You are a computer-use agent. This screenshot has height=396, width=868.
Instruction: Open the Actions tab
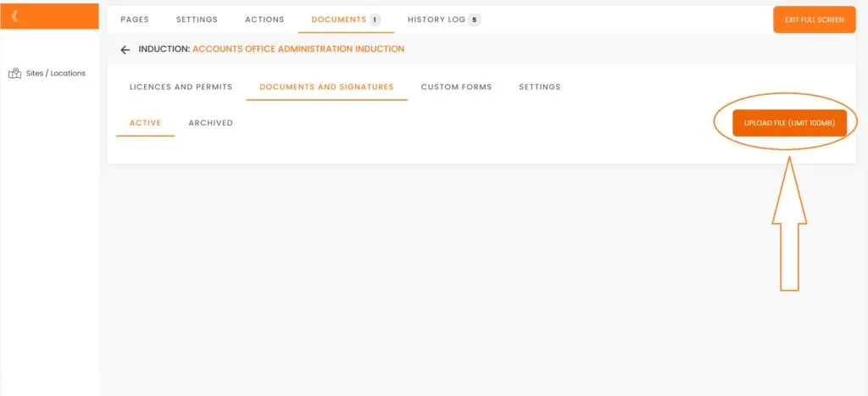264,20
